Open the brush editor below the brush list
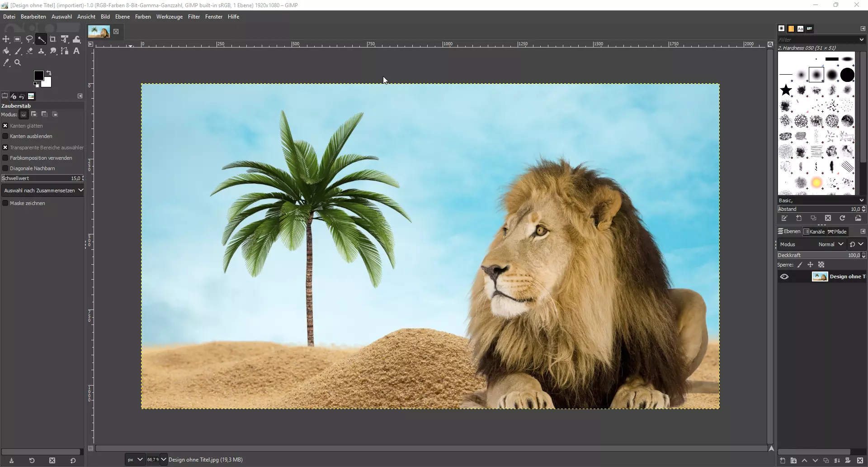This screenshot has height=467, width=868. (784, 218)
